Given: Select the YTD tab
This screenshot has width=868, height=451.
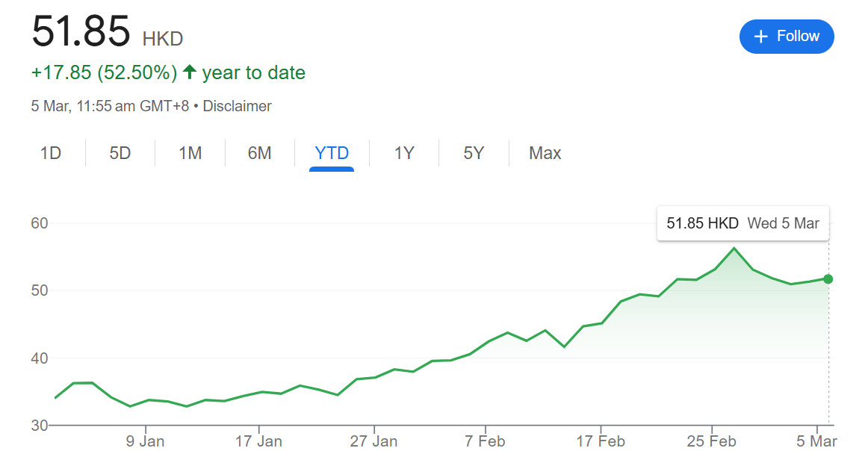Looking at the screenshot, I should (x=332, y=153).
